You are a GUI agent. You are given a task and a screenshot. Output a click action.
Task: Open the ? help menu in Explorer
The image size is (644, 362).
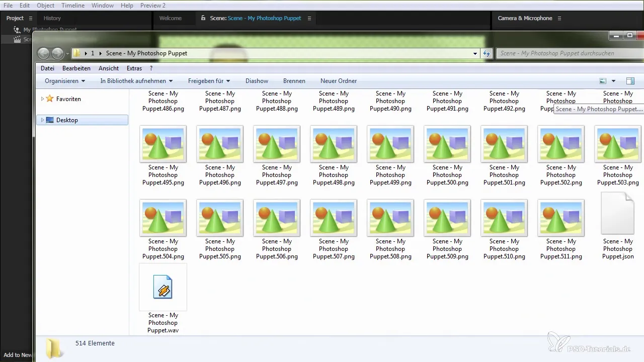click(151, 68)
